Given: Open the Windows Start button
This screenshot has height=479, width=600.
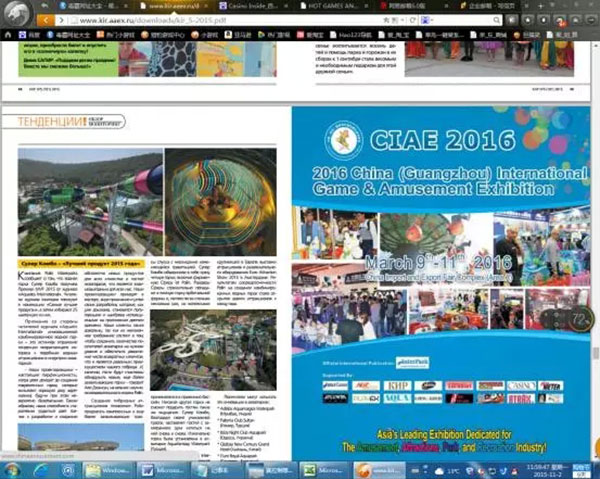Looking at the screenshot, I should click(12, 470).
